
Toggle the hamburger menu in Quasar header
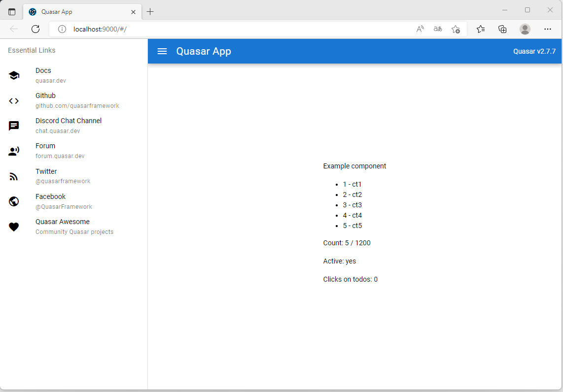162,51
